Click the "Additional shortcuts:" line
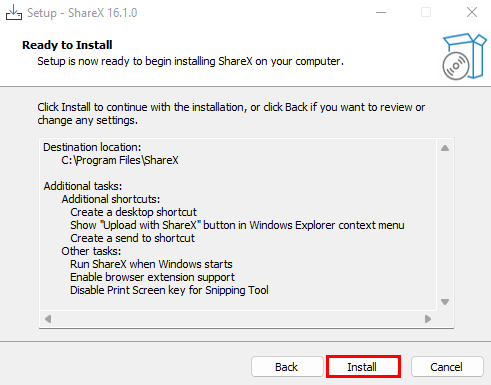 [x=111, y=199]
